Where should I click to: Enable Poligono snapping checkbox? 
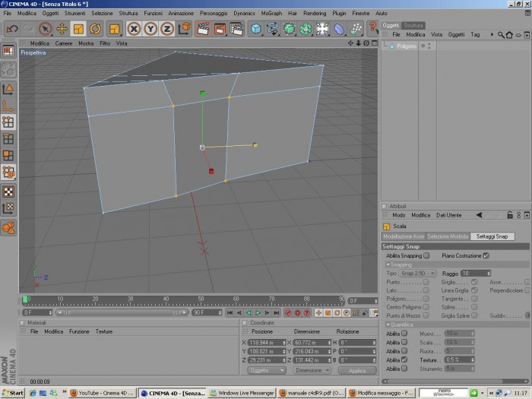coord(426,299)
